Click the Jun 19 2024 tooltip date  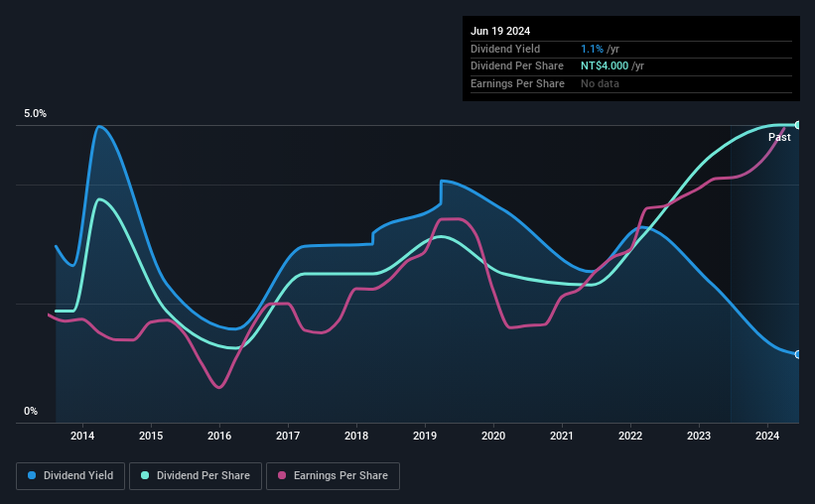tap(500, 31)
